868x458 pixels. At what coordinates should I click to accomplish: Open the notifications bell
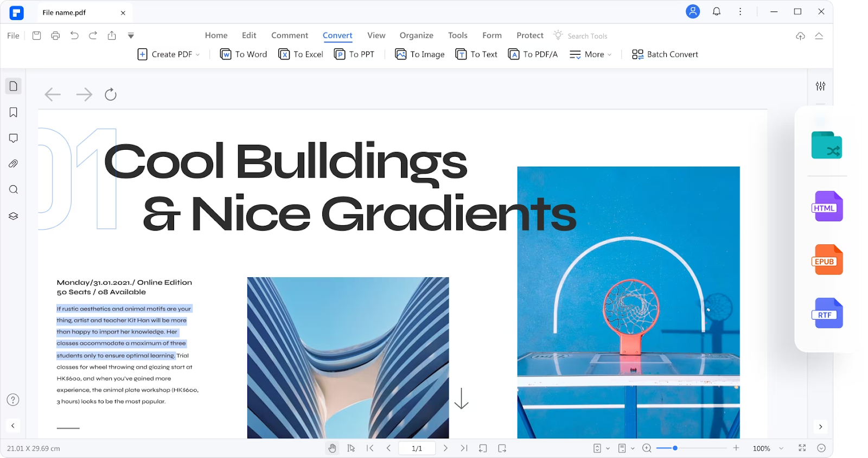[717, 11]
